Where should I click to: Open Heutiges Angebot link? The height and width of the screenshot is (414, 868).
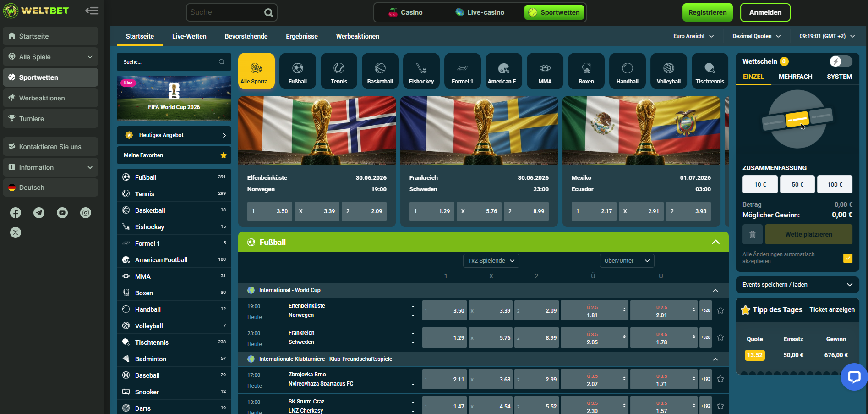[x=174, y=135]
